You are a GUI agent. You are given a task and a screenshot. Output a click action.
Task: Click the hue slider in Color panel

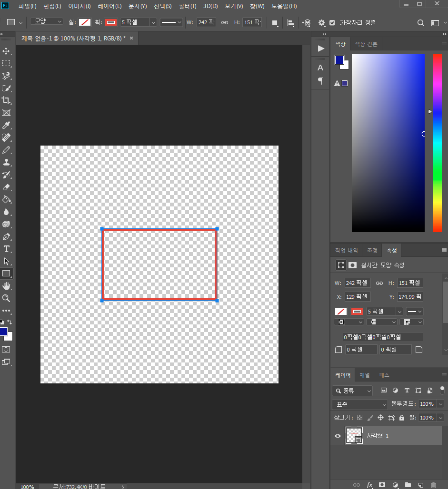(437, 143)
